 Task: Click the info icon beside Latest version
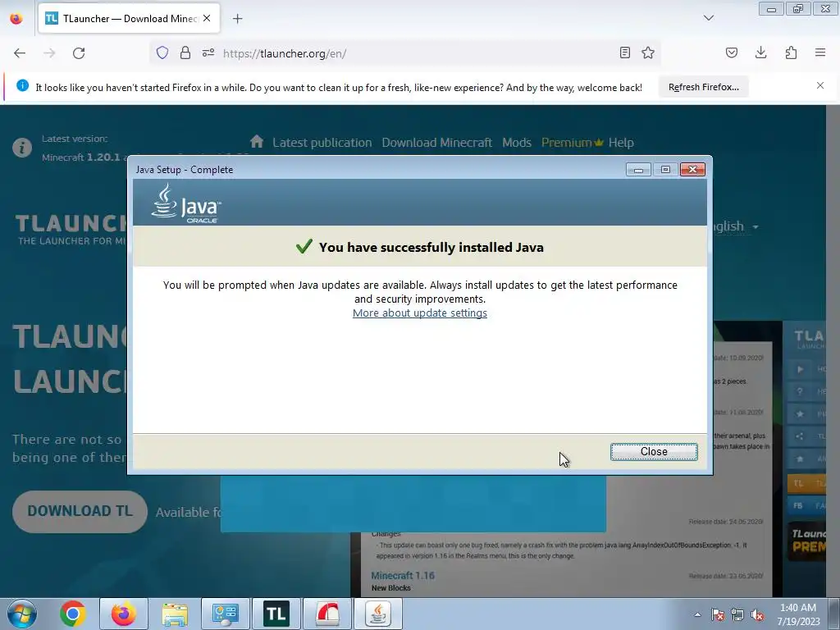(x=22, y=148)
